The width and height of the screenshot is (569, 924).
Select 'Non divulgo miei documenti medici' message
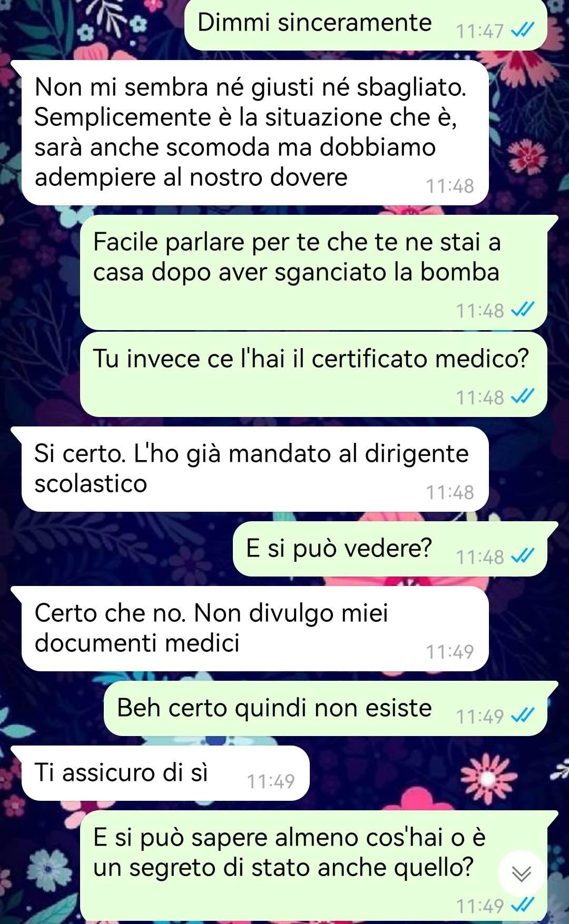click(x=255, y=629)
